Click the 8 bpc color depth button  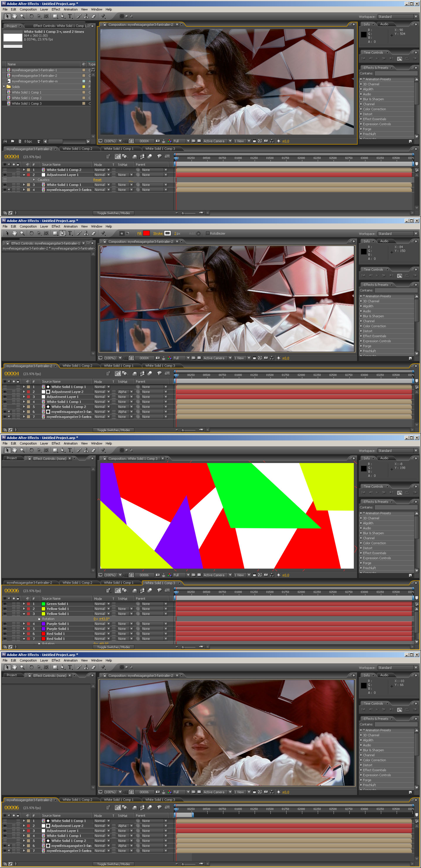pyautogui.click(x=28, y=141)
